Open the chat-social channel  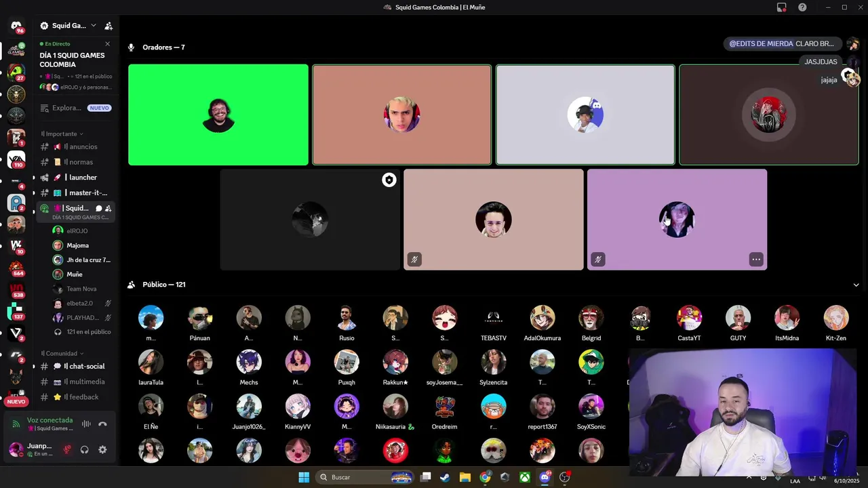[75, 366]
